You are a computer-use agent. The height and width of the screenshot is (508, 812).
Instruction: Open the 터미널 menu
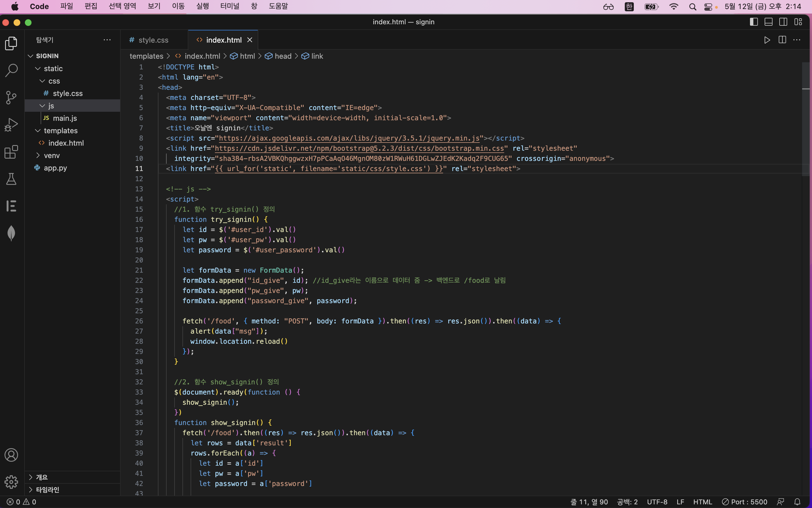(x=230, y=6)
